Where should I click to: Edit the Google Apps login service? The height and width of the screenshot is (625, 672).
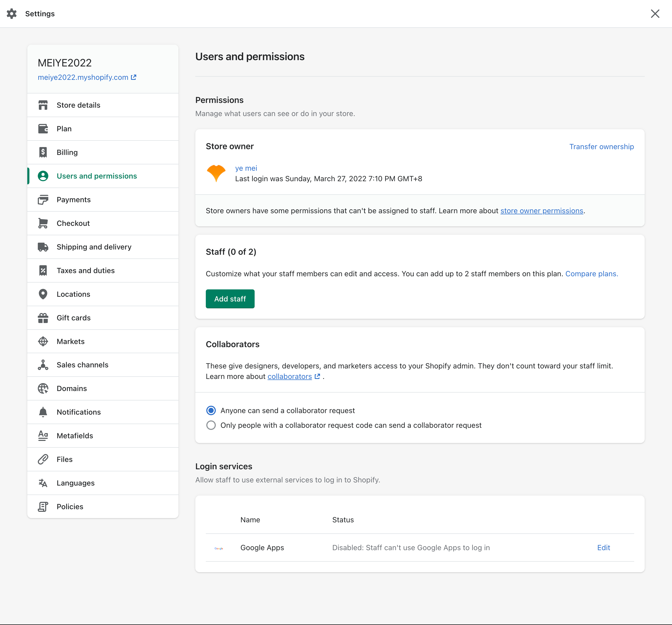click(x=603, y=548)
